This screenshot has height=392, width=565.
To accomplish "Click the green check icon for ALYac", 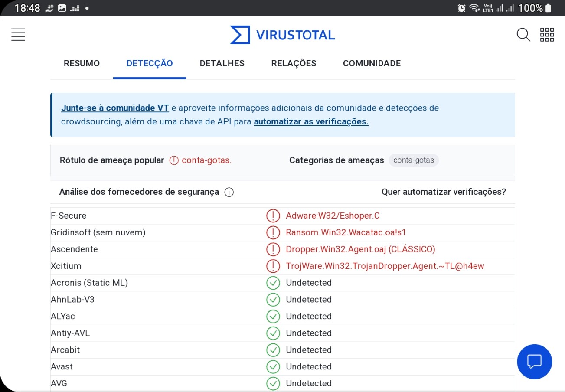I will 273,316.
